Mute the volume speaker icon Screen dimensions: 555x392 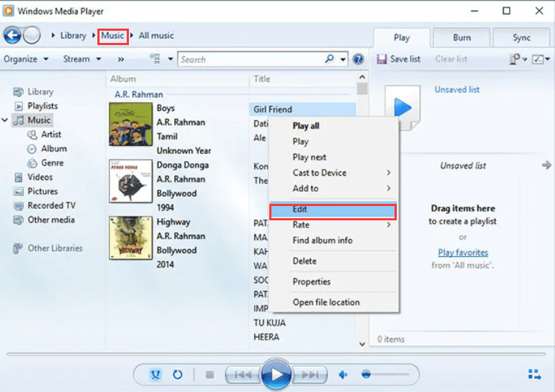[x=343, y=374]
